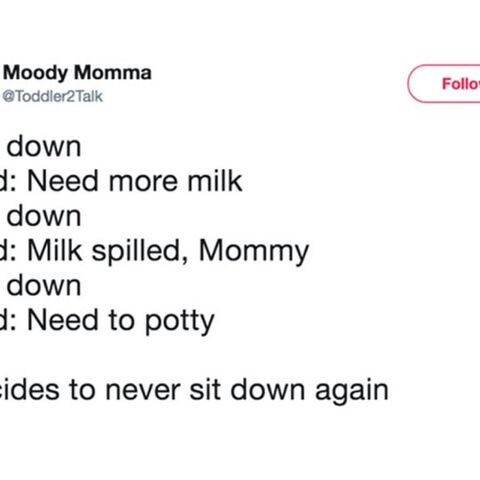
Task: Open the @Toddler2Talk handle link
Action: click(53, 96)
